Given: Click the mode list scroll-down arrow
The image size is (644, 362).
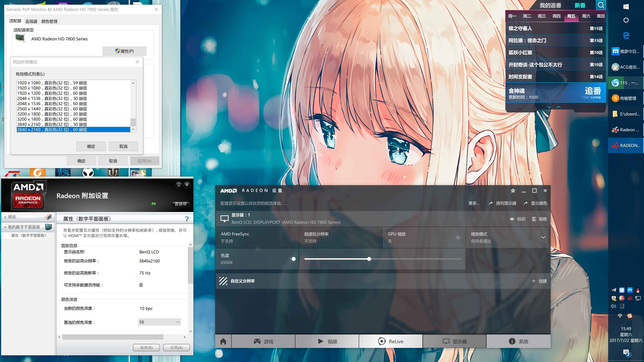Looking at the screenshot, I should (x=133, y=129).
